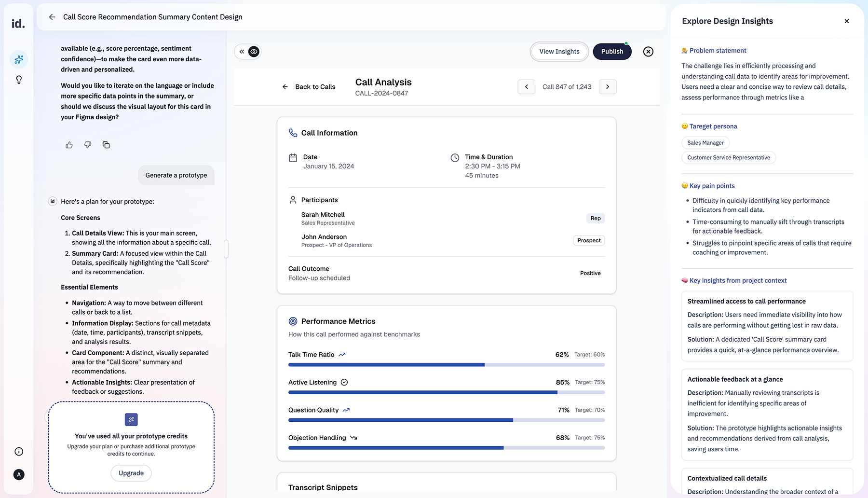Collapse the chat panel with double chevron
The height and width of the screenshot is (498, 868).
[242, 52]
